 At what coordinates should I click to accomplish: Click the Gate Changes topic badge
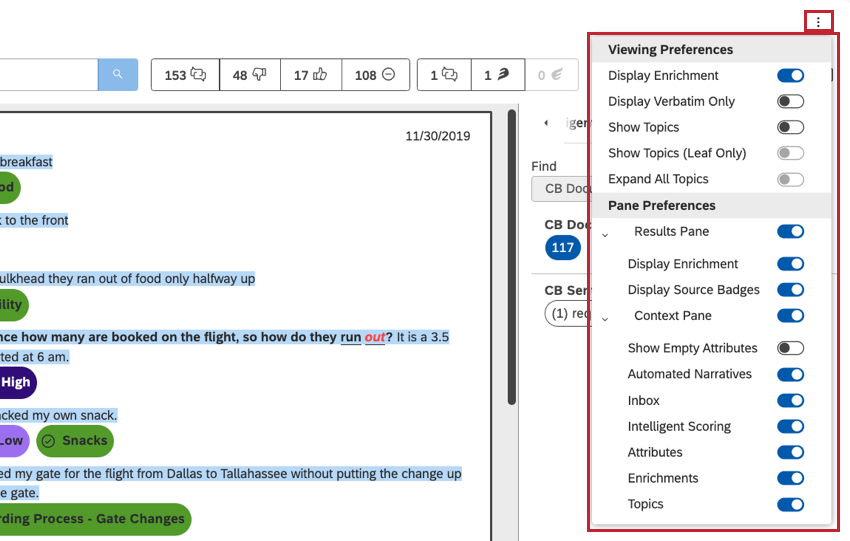point(95,519)
